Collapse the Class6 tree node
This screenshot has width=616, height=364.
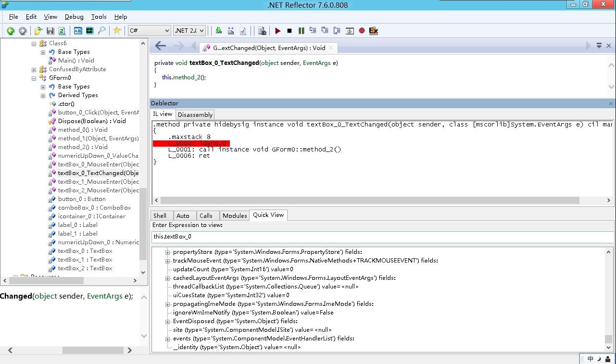[x=34, y=43]
